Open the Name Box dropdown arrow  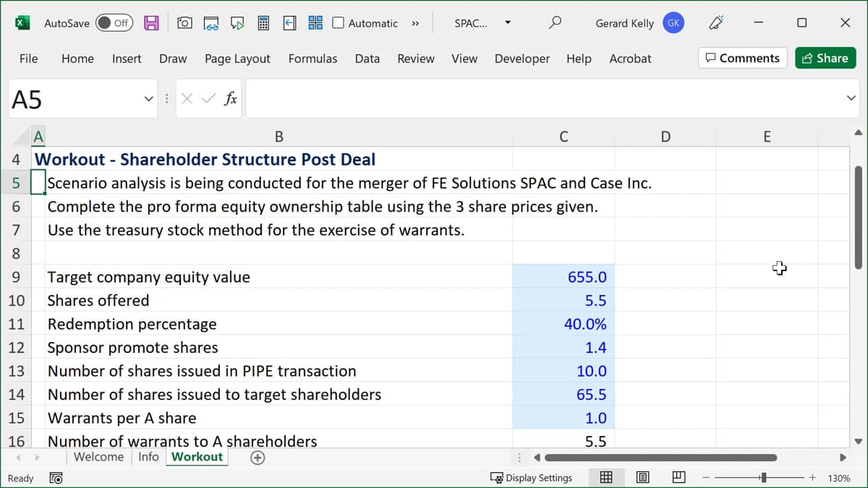pyautogui.click(x=148, y=99)
